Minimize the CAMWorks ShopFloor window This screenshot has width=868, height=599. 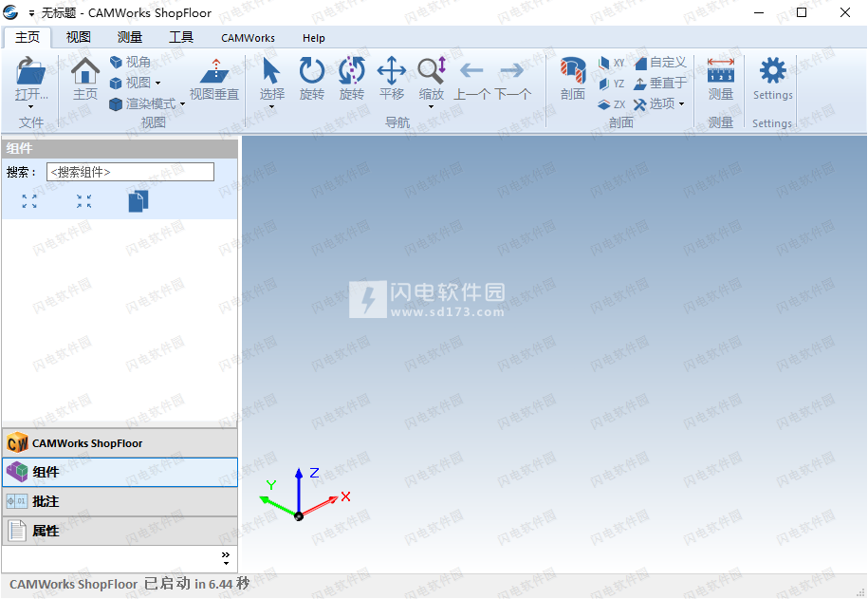point(759,12)
